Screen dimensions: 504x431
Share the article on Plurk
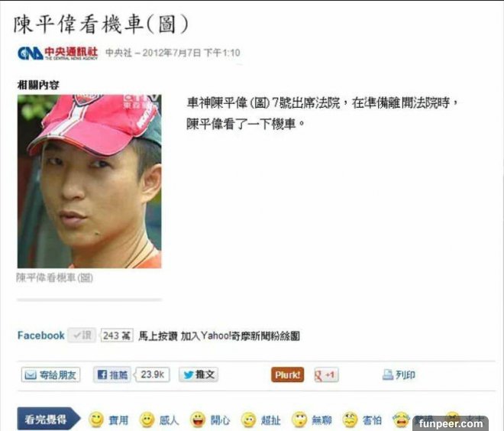click(287, 374)
